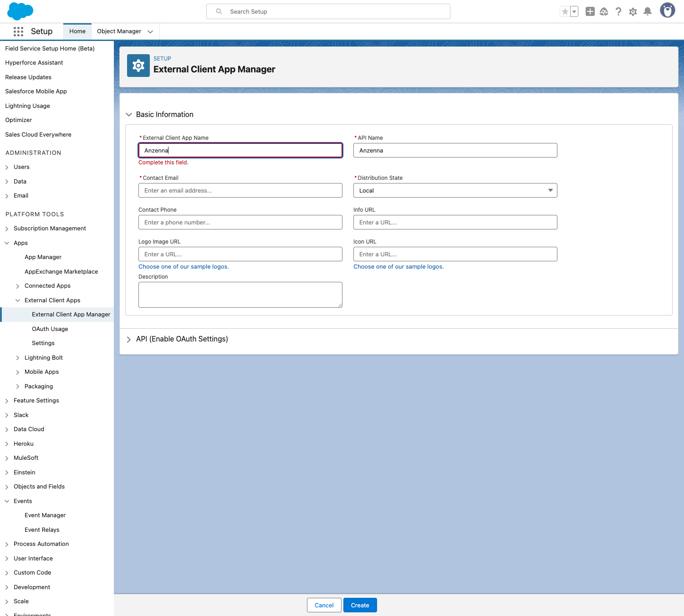The image size is (684, 616).
Task: Select the Home tab
Action: 77,31
